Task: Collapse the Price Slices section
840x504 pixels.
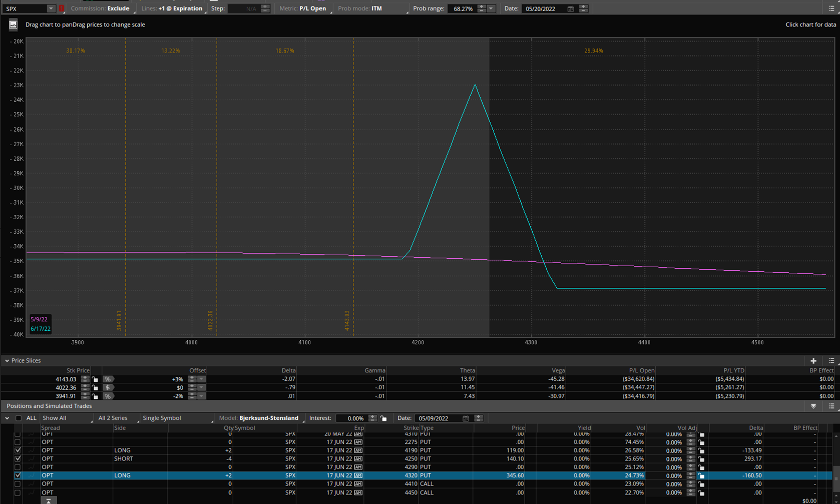Action: pos(7,361)
